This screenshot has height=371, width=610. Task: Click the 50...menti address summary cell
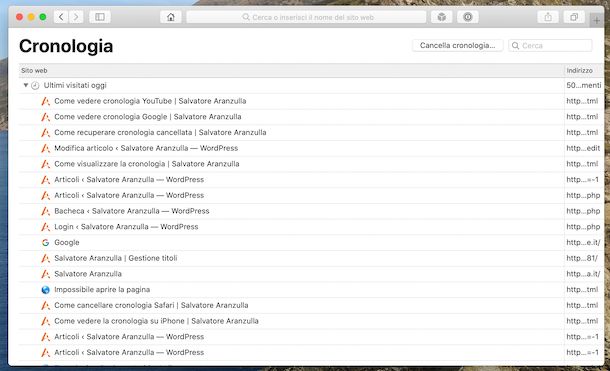click(x=584, y=85)
